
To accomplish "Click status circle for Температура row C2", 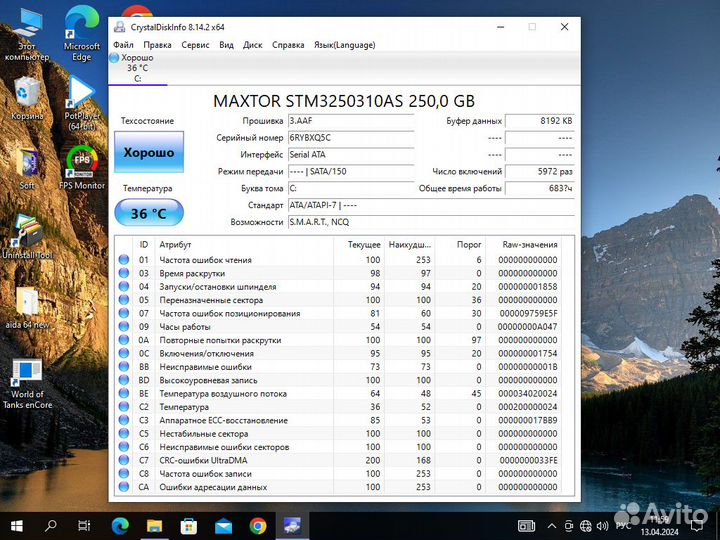I will click(x=124, y=406).
